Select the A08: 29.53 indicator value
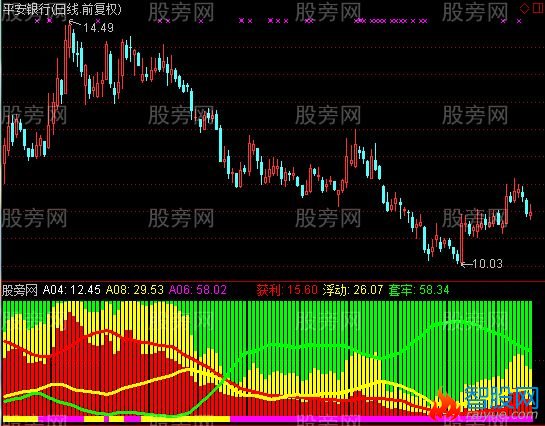The image size is (545, 426). coord(135,290)
